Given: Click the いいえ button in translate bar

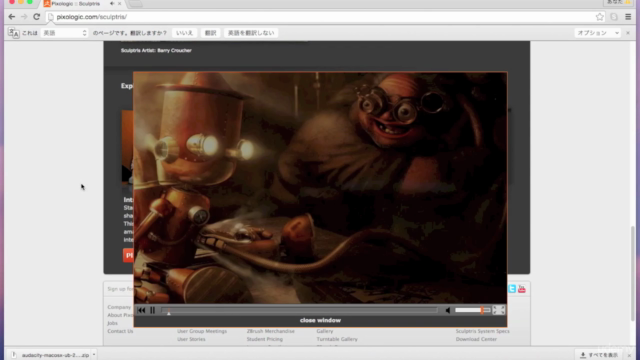Looking at the screenshot, I should coord(184,33).
